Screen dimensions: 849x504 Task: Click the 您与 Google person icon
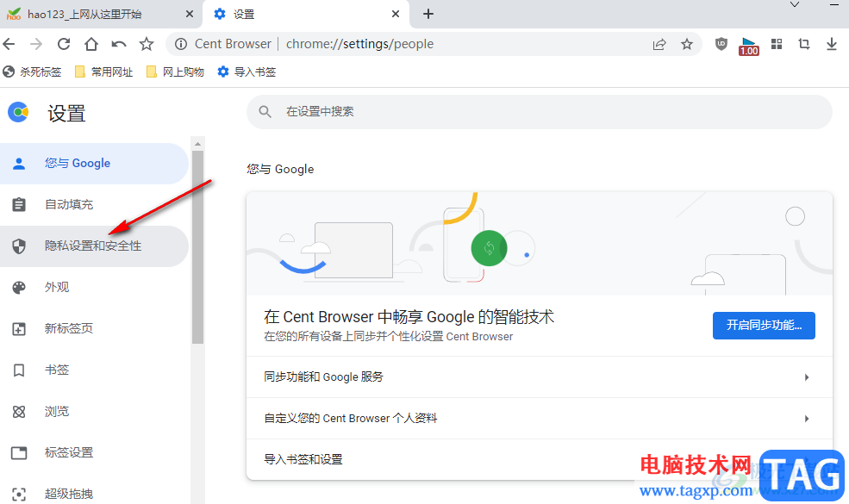tap(19, 164)
